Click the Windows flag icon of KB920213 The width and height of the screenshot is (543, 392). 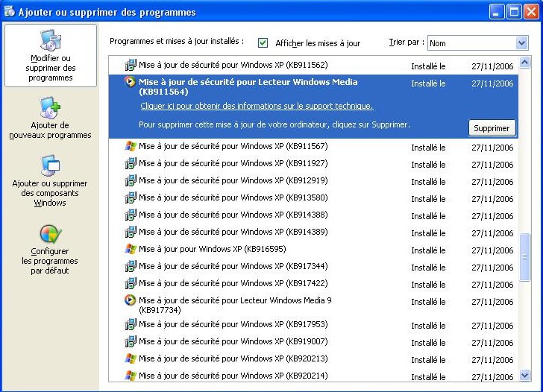[x=131, y=358]
